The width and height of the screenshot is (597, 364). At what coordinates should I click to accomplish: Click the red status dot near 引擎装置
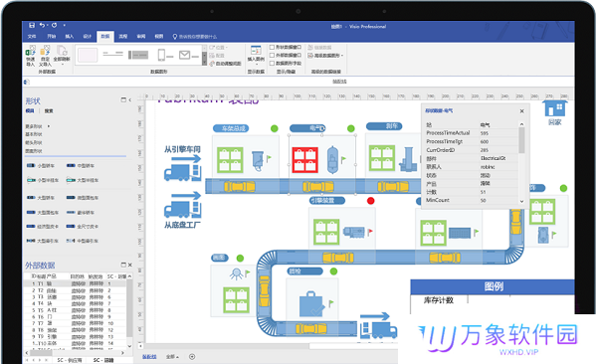coord(370,201)
